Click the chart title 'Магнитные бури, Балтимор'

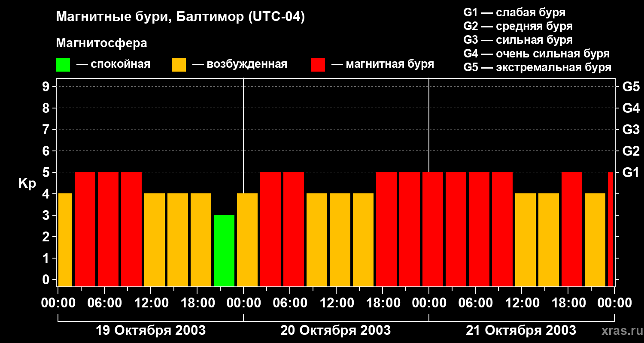pyautogui.click(x=180, y=17)
